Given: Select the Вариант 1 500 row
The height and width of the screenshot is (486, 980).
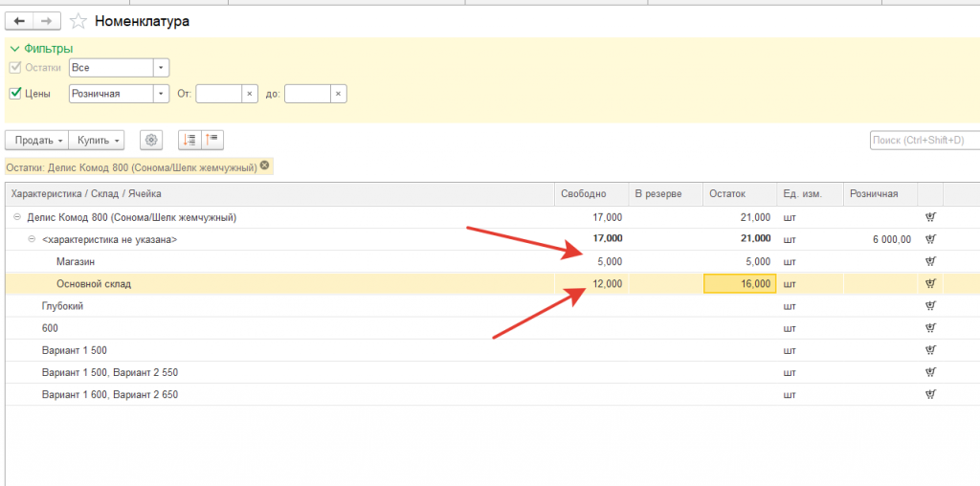Looking at the screenshot, I should click(x=493, y=350).
